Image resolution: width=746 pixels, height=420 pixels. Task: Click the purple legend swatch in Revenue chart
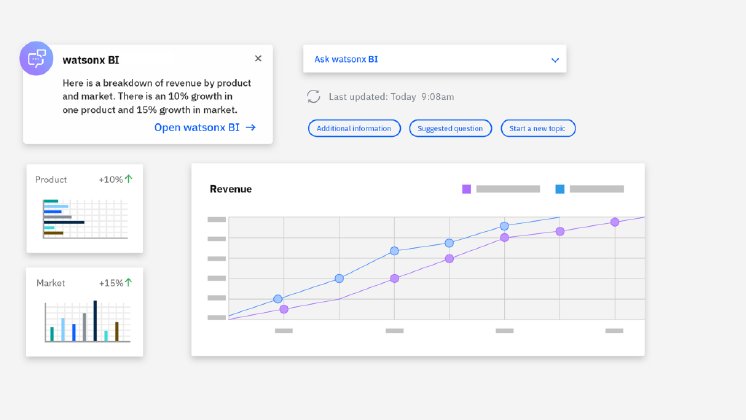pos(466,189)
